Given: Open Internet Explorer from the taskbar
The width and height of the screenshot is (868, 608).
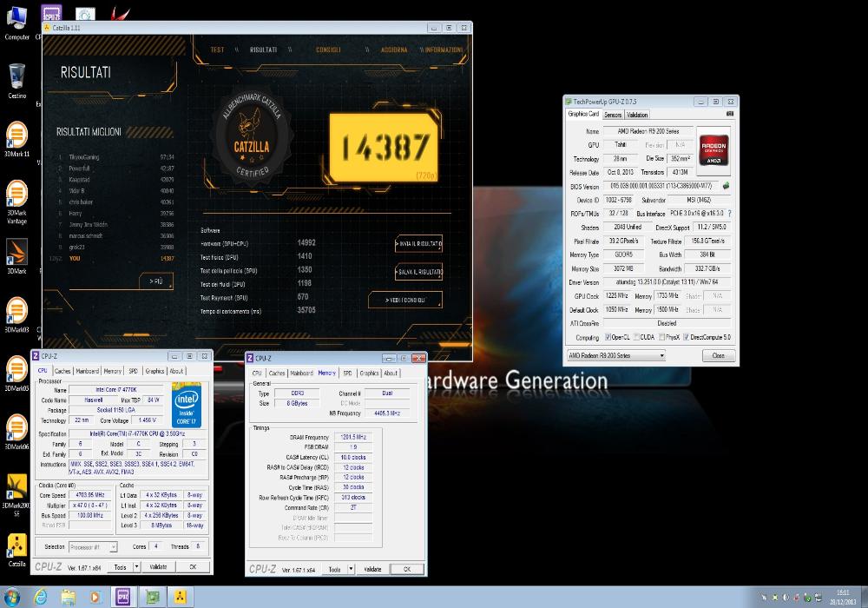Looking at the screenshot, I should (40, 597).
